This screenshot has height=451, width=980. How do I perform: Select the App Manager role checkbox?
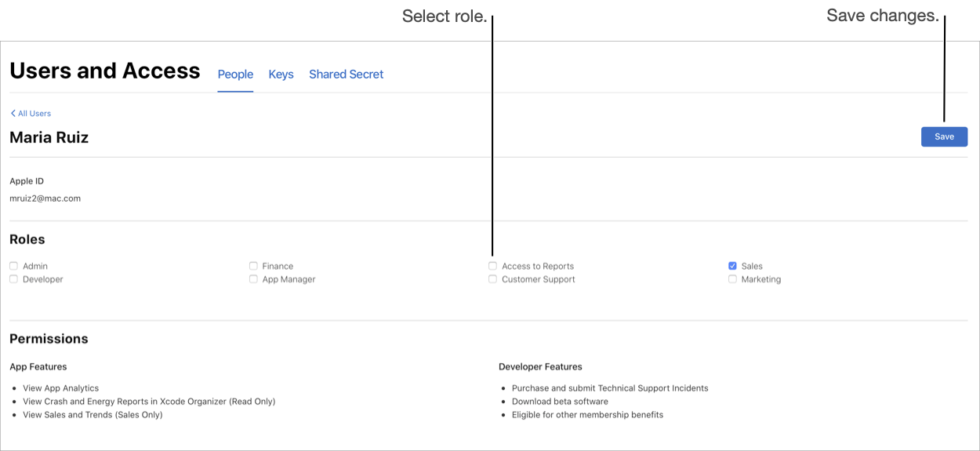(x=253, y=279)
